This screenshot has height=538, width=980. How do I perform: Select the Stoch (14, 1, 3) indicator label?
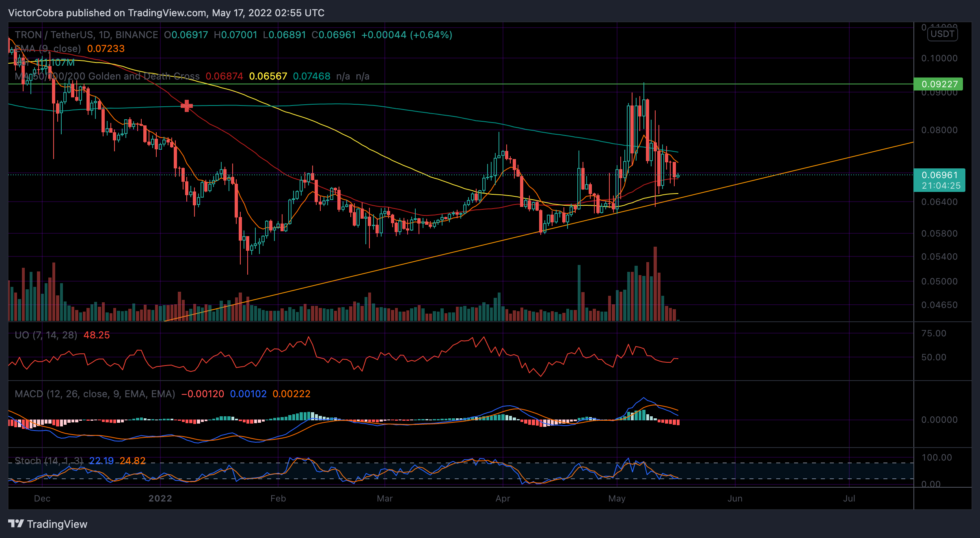pyautogui.click(x=49, y=461)
